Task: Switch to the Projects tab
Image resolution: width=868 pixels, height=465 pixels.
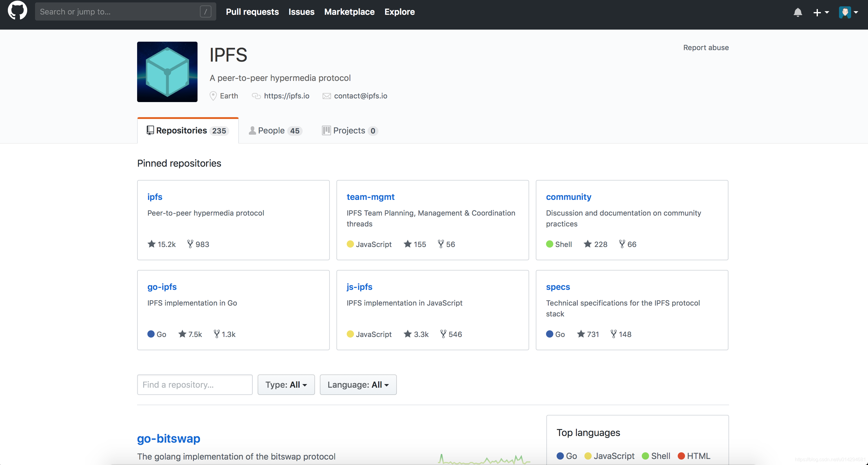Action: (x=350, y=130)
